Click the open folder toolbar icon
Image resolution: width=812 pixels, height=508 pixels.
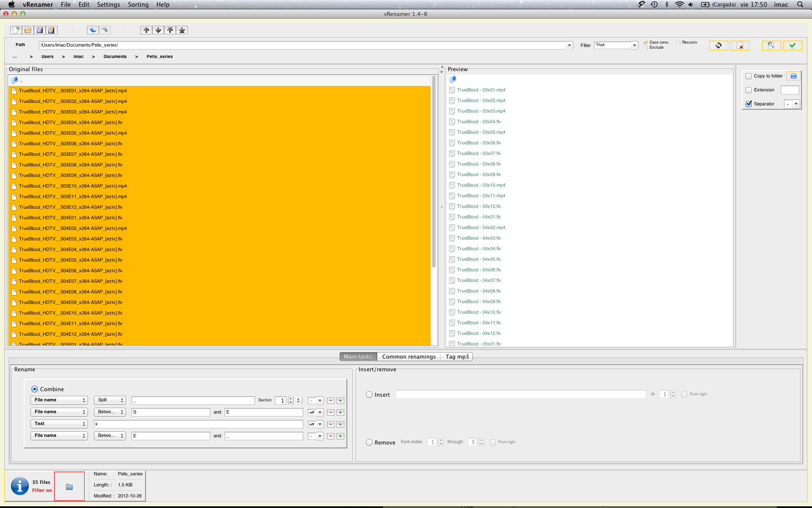coord(28,30)
